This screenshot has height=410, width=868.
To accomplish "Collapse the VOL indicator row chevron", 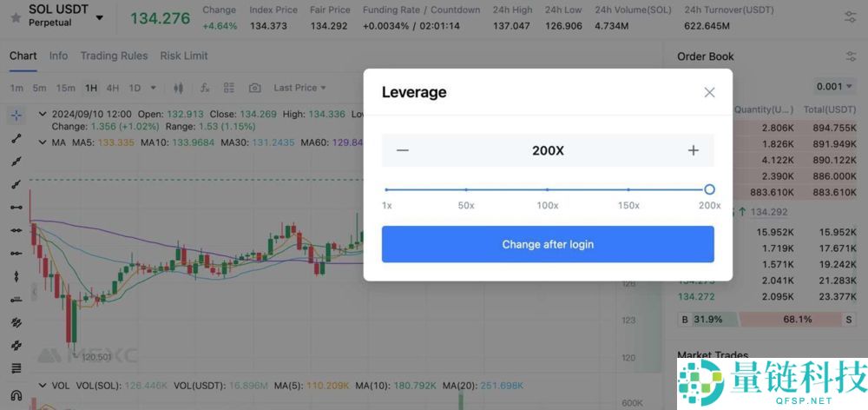I will tap(43, 385).
